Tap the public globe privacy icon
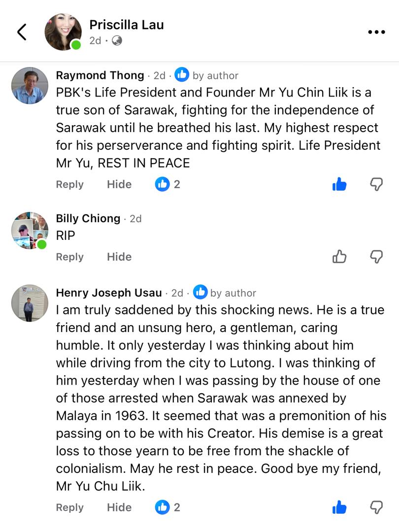399x532 pixels. coord(117,41)
